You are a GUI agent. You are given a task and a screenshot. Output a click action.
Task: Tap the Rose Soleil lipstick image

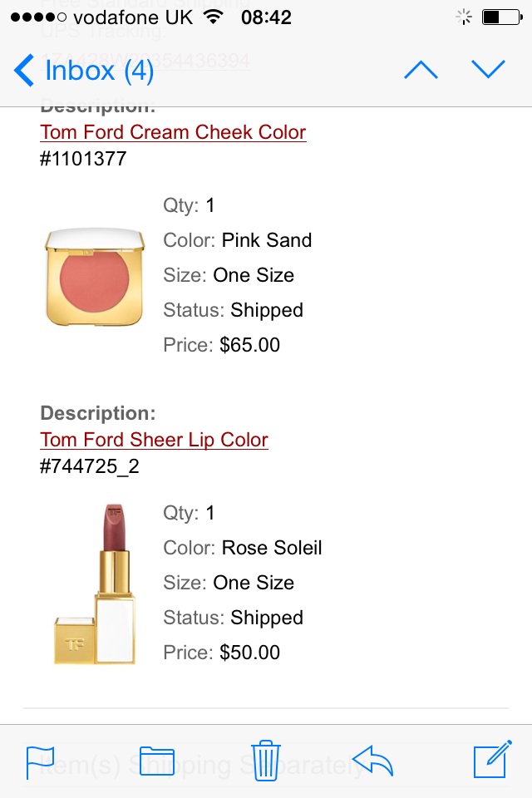coord(96,584)
